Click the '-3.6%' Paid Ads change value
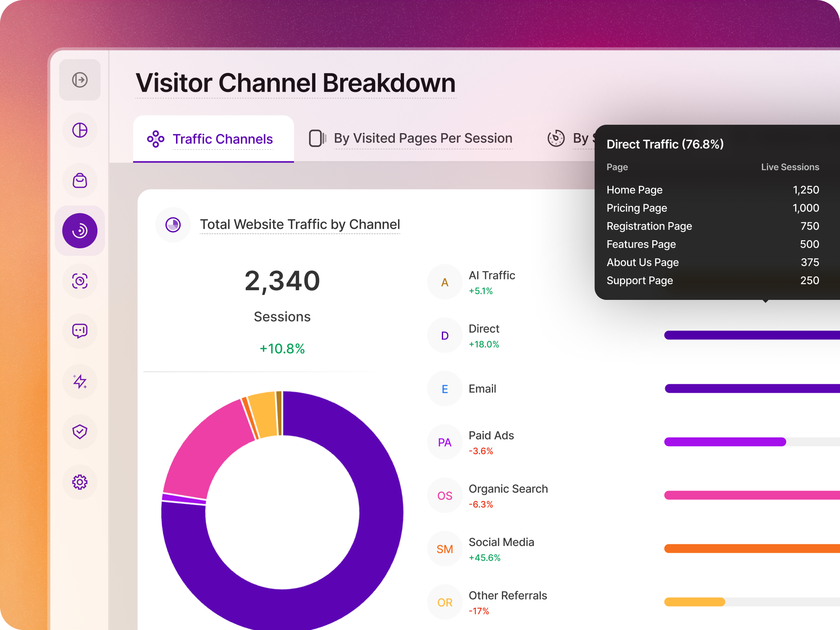Image resolution: width=840 pixels, height=630 pixels. pos(481,451)
